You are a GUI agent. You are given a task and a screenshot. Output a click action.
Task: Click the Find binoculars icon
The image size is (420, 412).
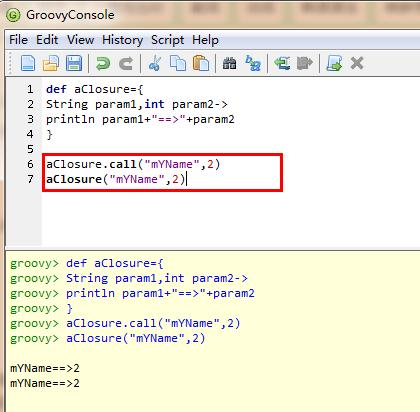point(229,63)
